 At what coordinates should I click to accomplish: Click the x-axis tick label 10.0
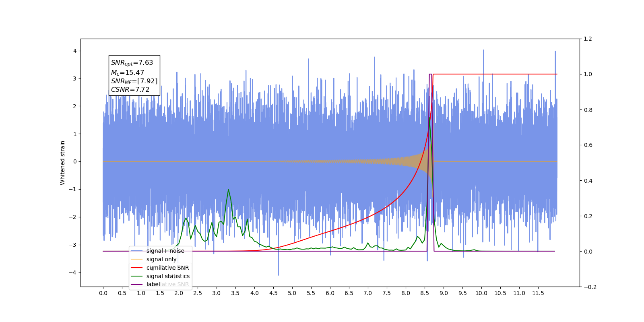[x=481, y=293]
